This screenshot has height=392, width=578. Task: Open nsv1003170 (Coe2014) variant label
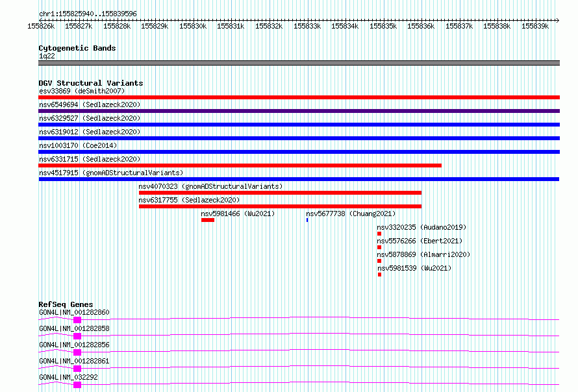[78, 145]
